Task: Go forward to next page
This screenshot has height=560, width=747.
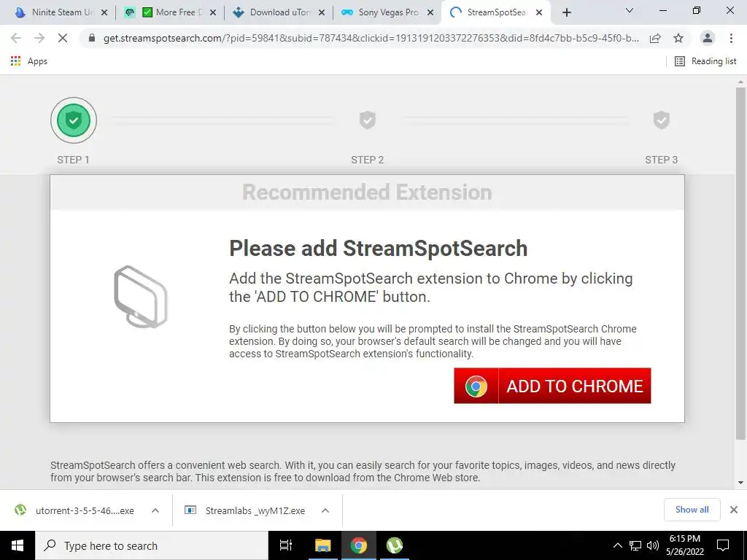Action: point(39,38)
